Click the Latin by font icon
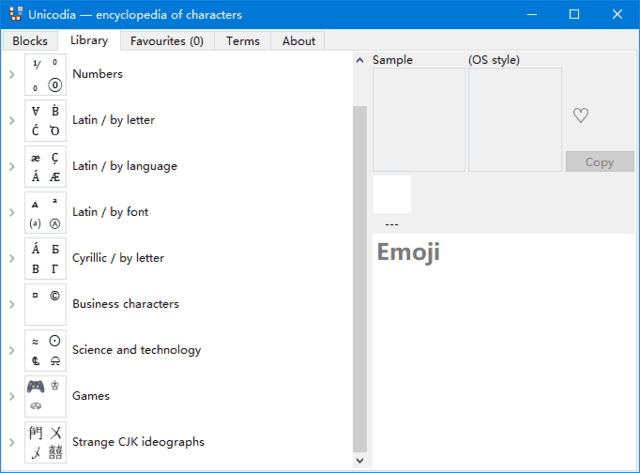 (x=46, y=213)
